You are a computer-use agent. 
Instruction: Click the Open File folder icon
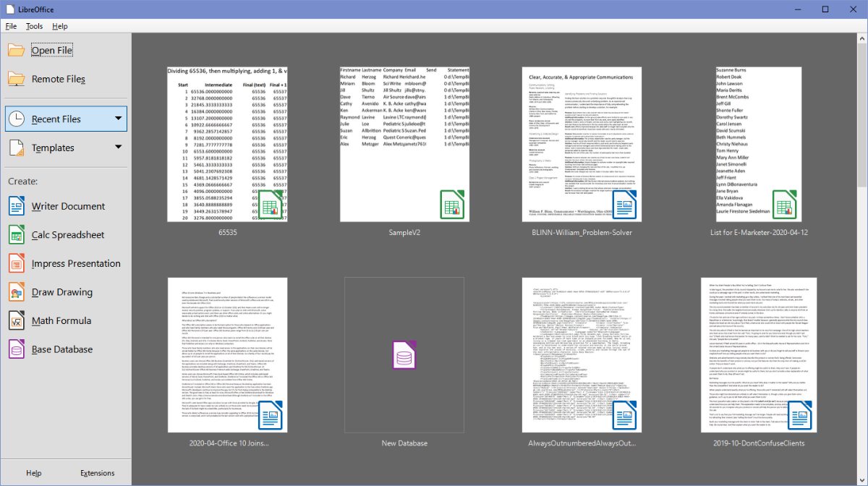click(17, 50)
